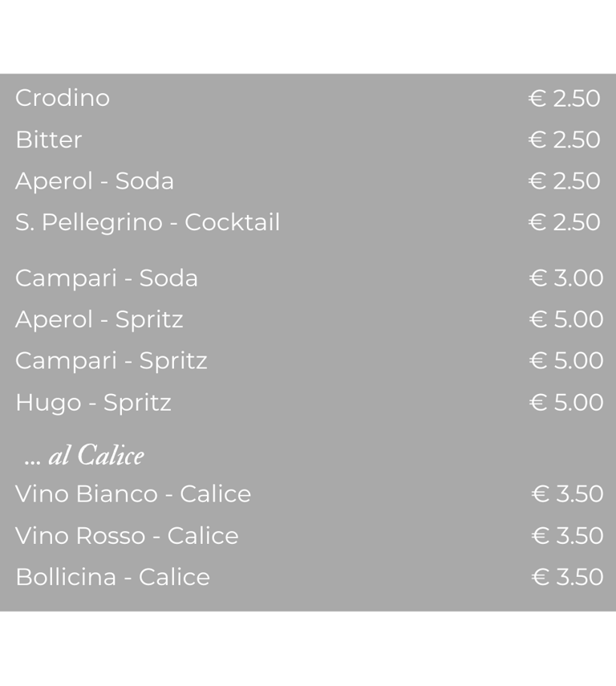Select the Crodino menu item
Viewport: 616px width, 686px height.
[63, 98]
